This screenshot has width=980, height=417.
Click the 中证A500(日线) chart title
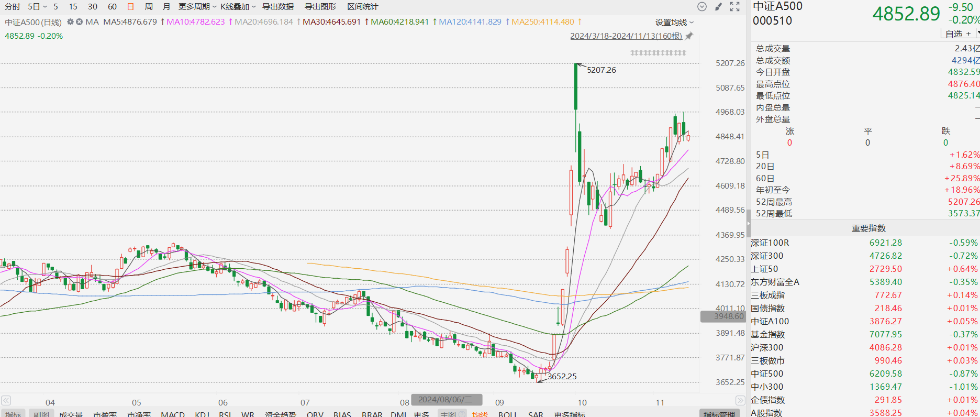click(x=33, y=22)
